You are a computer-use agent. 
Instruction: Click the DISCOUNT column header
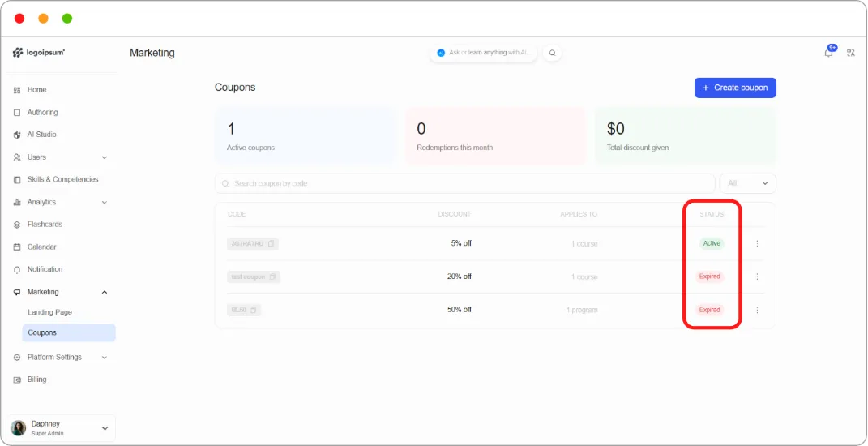pyautogui.click(x=455, y=214)
